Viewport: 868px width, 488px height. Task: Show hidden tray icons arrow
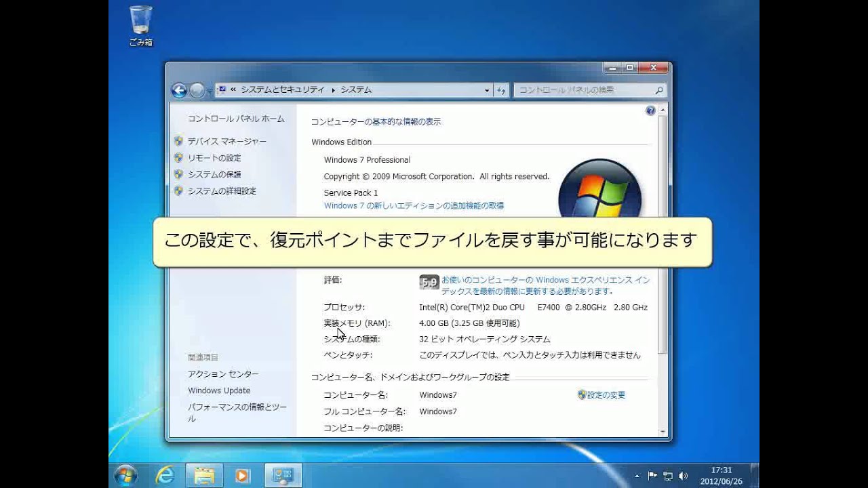tap(637, 476)
